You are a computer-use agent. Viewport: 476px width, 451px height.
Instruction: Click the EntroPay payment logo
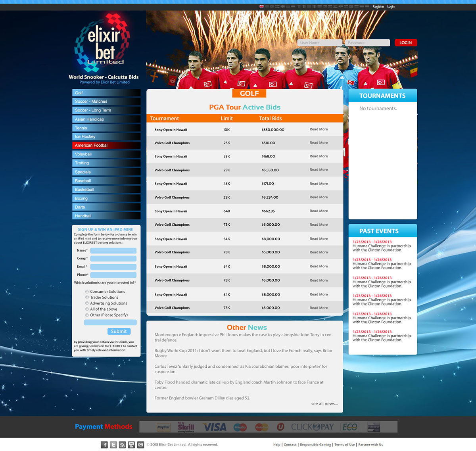(x=374, y=427)
